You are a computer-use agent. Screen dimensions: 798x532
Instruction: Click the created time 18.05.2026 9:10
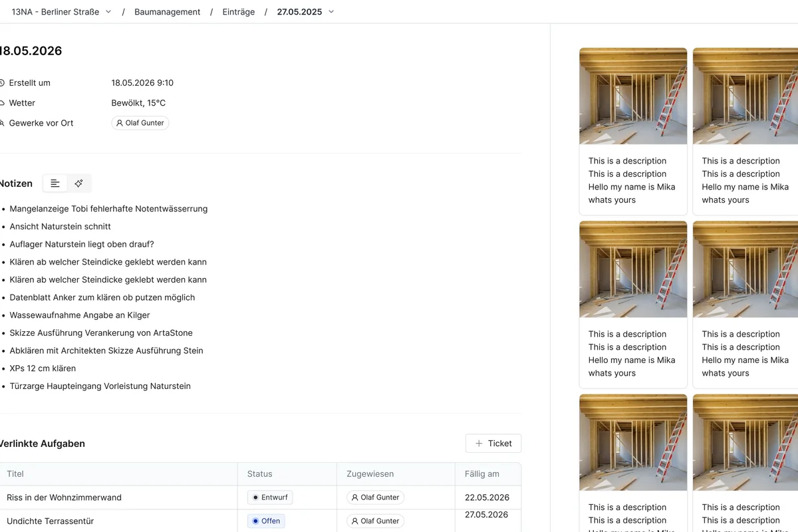point(142,83)
